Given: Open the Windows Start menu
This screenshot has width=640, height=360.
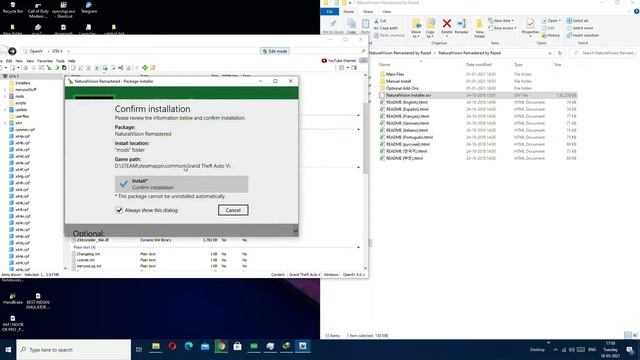Looking at the screenshot, I should pos(8,350).
